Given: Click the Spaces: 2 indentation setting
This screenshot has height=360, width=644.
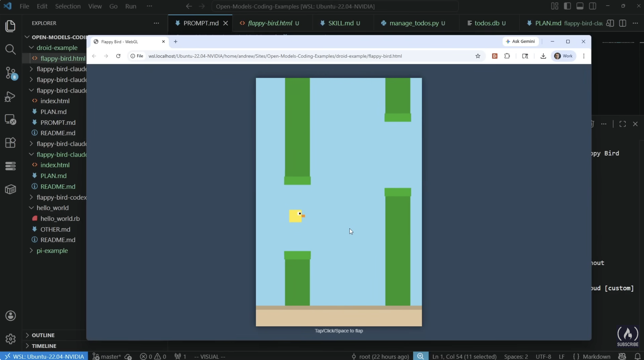Looking at the screenshot, I should [516, 356].
